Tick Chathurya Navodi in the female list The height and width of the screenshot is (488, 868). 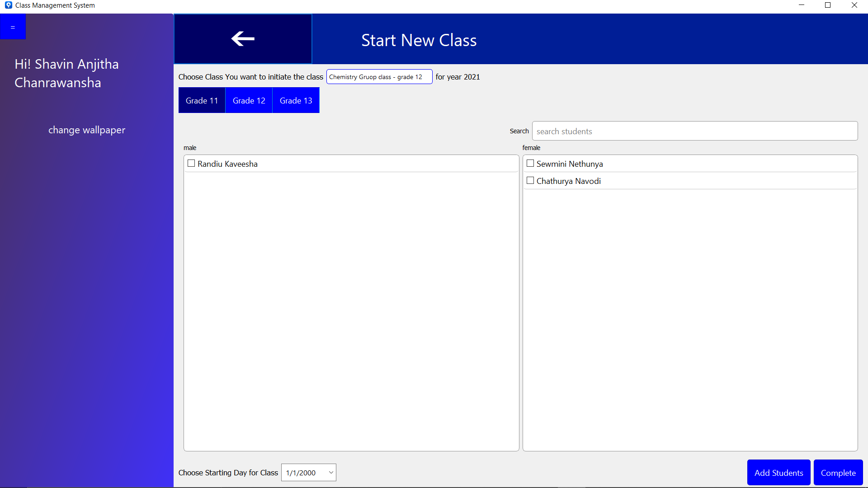530,180
